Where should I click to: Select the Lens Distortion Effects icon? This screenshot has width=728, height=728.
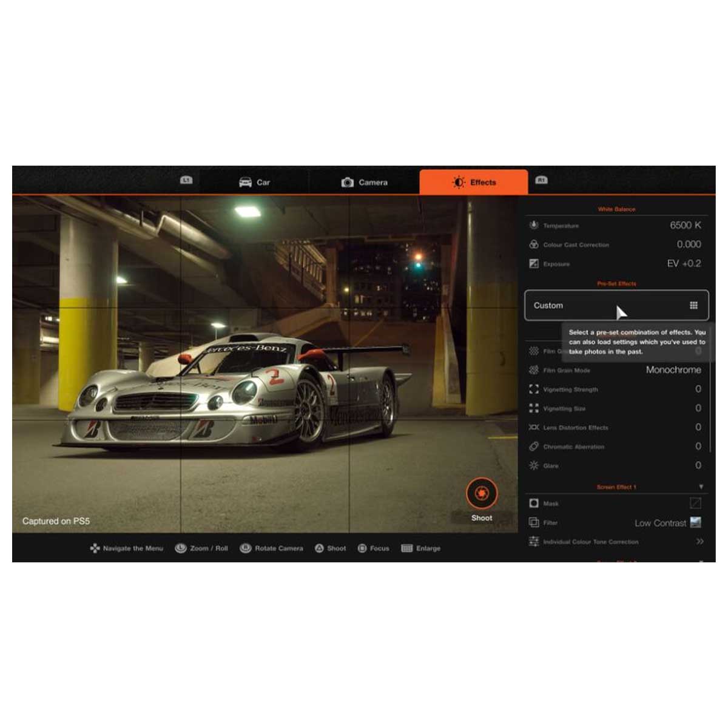(534, 428)
